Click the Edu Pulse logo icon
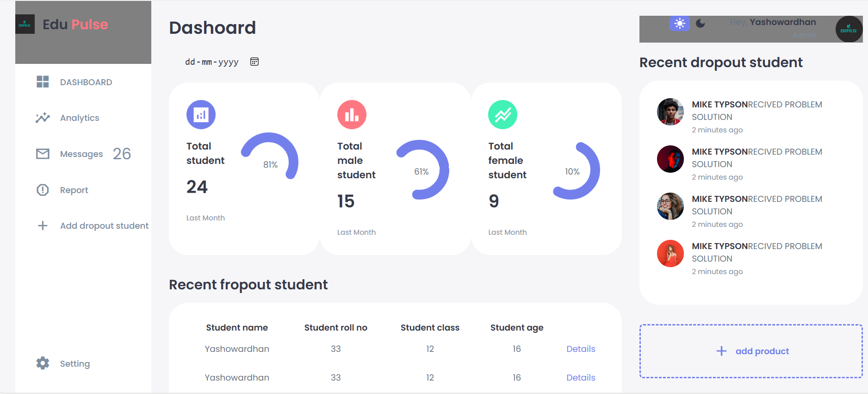The height and width of the screenshot is (394, 868). pyautogui.click(x=25, y=25)
